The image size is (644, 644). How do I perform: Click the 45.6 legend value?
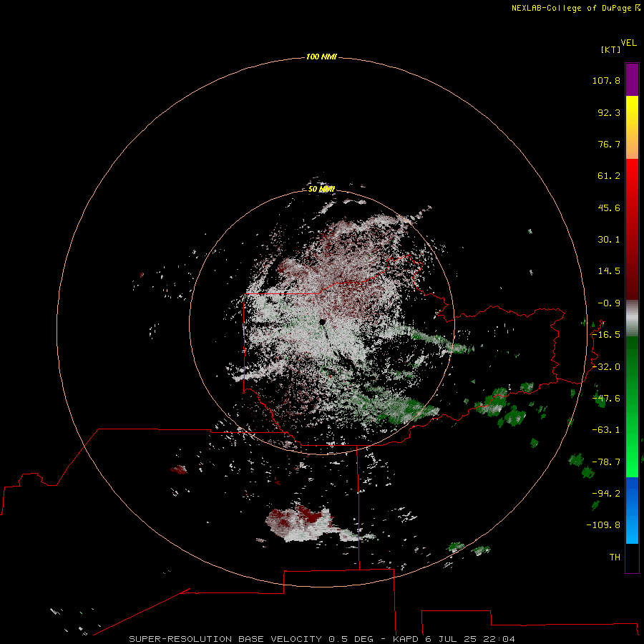click(609, 208)
